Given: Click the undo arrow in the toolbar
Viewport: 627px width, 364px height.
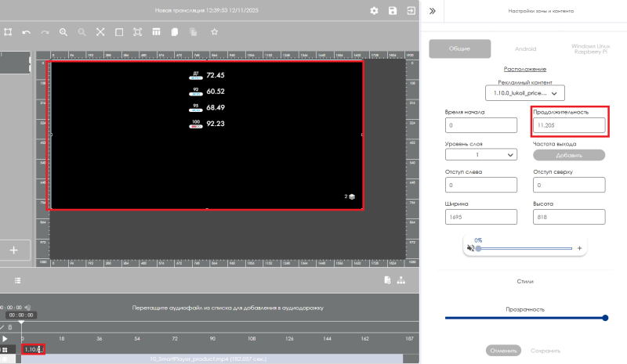Looking at the screenshot, I should [x=26, y=32].
